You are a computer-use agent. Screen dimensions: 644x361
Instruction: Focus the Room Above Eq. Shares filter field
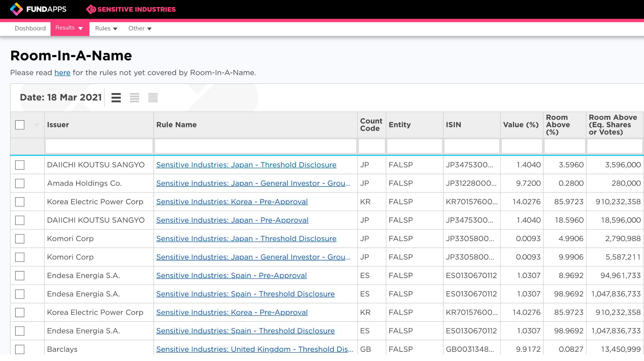[615, 146]
